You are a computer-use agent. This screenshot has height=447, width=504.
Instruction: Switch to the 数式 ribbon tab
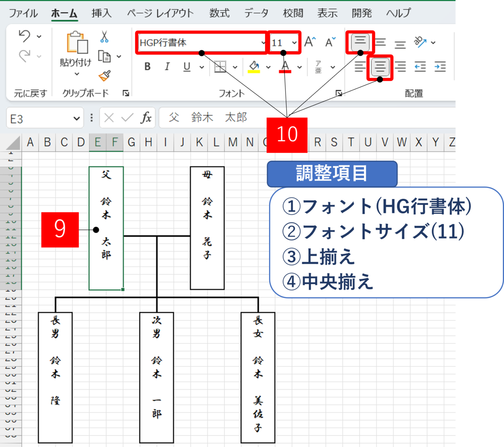pos(219,13)
